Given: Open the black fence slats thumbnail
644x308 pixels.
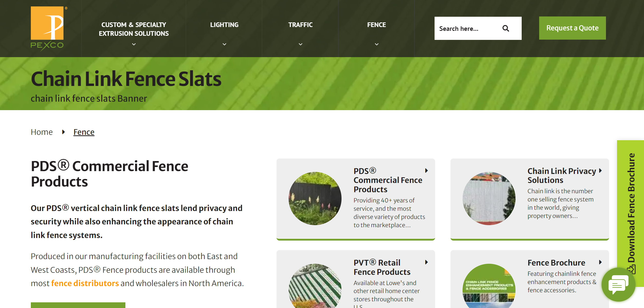Looking at the screenshot, I should pyautogui.click(x=315, y=198).
